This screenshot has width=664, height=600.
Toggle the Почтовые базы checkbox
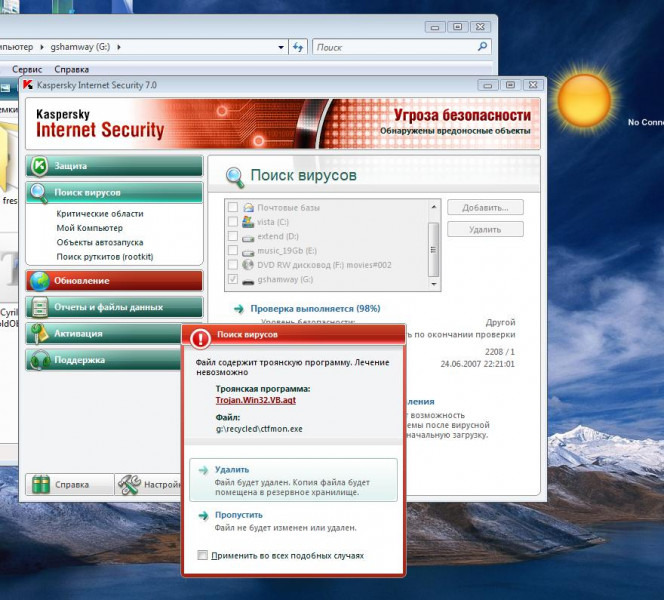click(x=233, y=207)
